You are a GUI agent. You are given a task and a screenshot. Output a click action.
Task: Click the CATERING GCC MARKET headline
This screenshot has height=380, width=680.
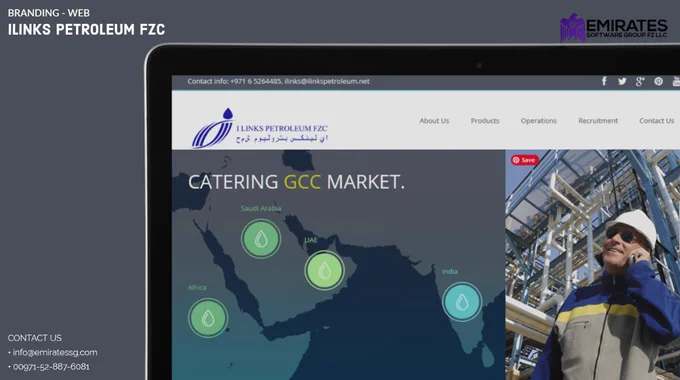[x=296, y=182]
